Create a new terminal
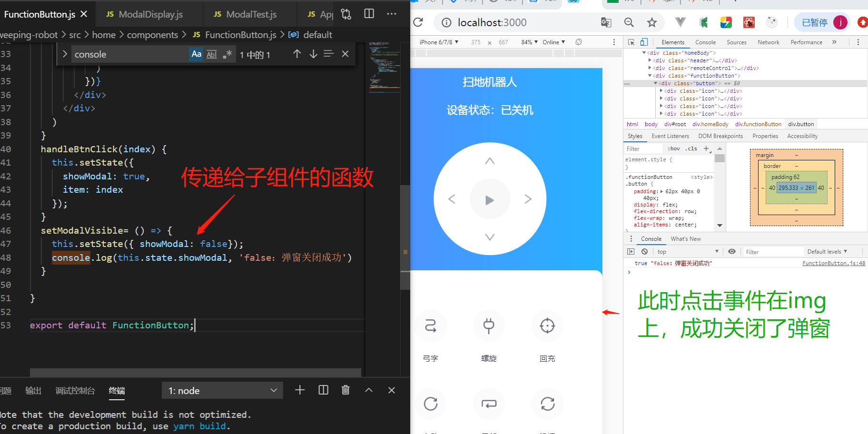 (300, 390)
